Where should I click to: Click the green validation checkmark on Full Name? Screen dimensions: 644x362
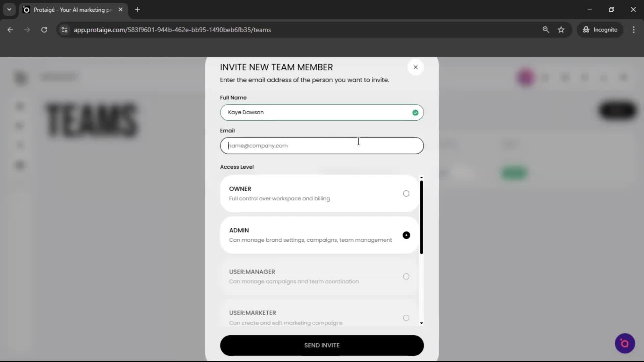click(415, 113)
